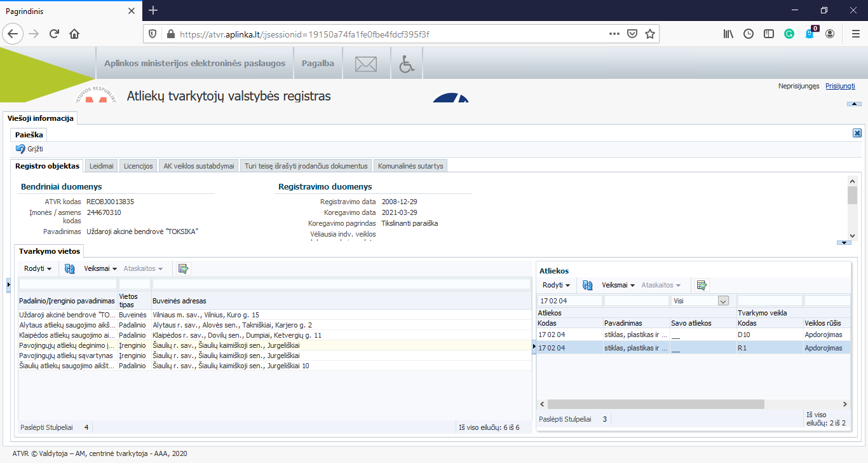Click the accessibility wheelchair icon
This screenshot has width=868, height=463.
coord(406,64)
